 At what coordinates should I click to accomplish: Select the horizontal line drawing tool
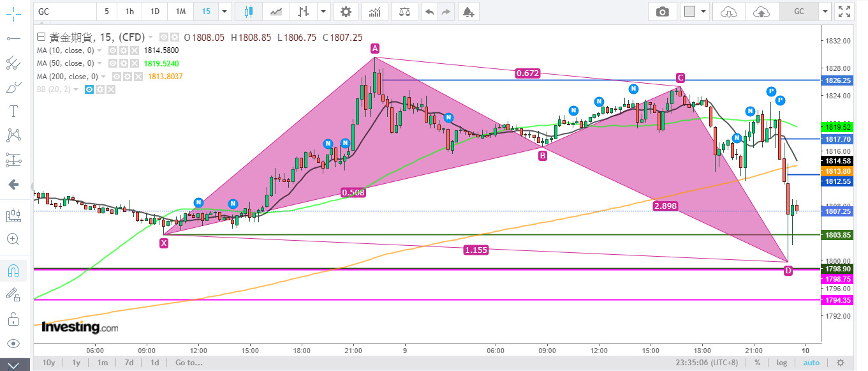pyautogui.click(x=13, y=39)
